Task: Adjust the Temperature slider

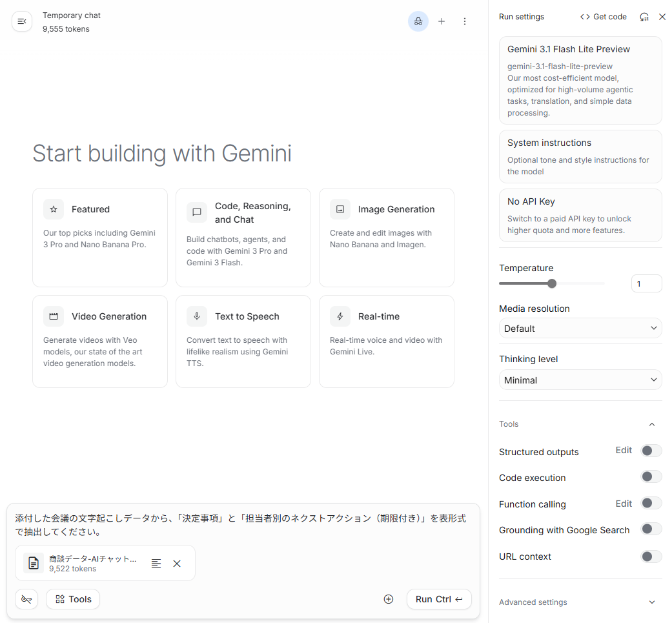Action: [x=552, y=283]
